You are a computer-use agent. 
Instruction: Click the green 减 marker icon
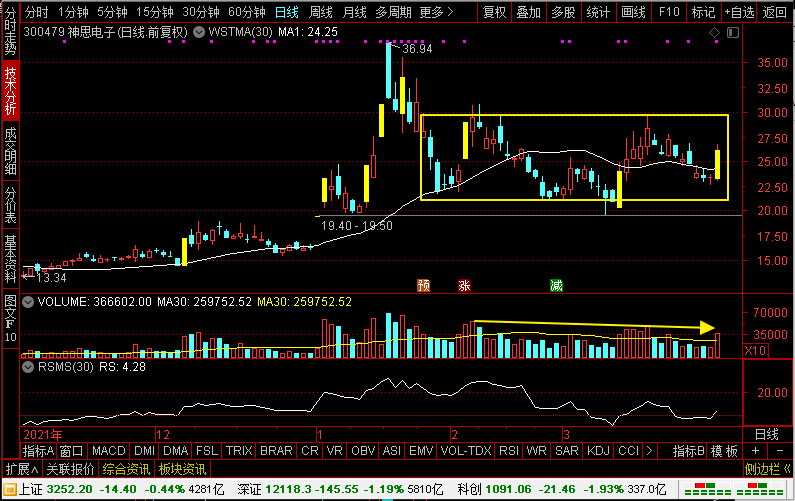(x=555, y=285)
